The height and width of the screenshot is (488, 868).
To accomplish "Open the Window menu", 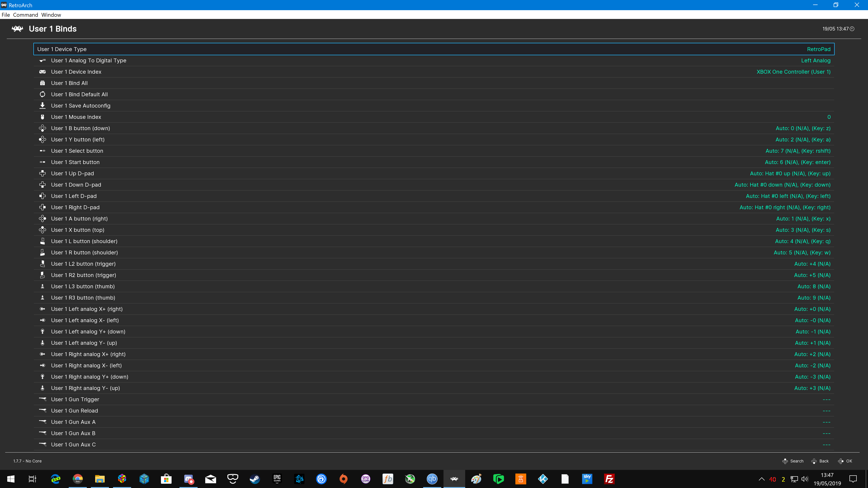I will (51, 15).
